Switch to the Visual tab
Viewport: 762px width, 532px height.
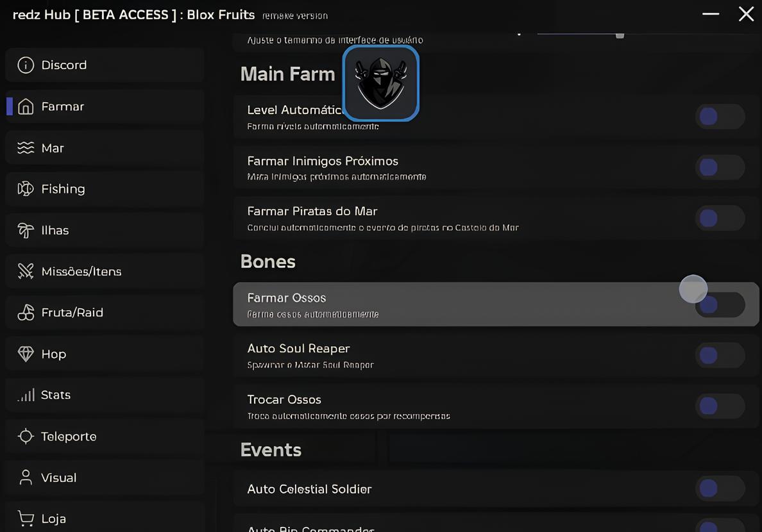[x=105, y=478]
